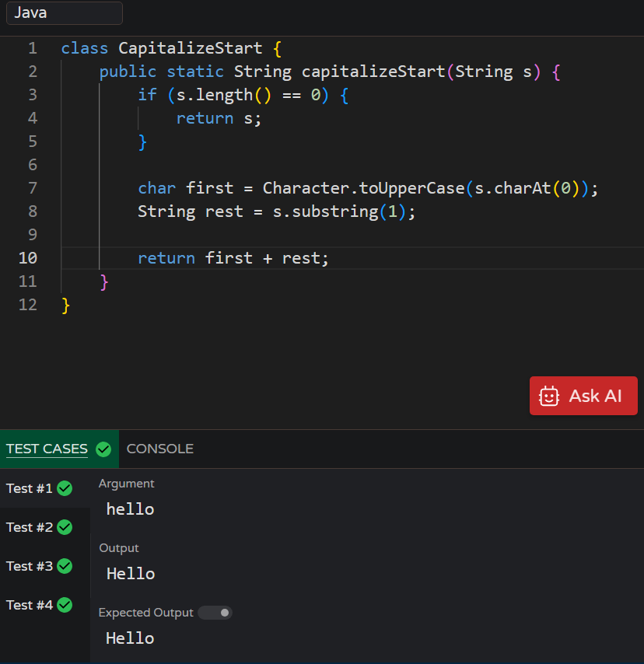
Task: Click line number 1 in the gutter
Action: pos(33,48)
